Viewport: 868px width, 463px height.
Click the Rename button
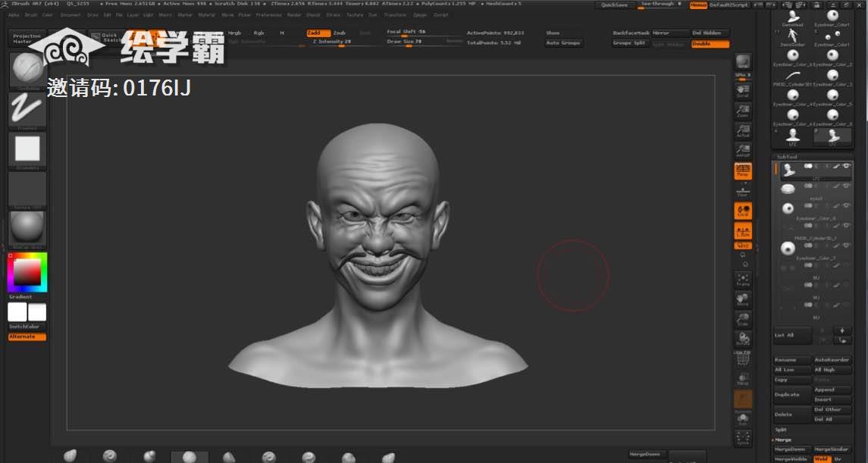[x=792, y=360]
